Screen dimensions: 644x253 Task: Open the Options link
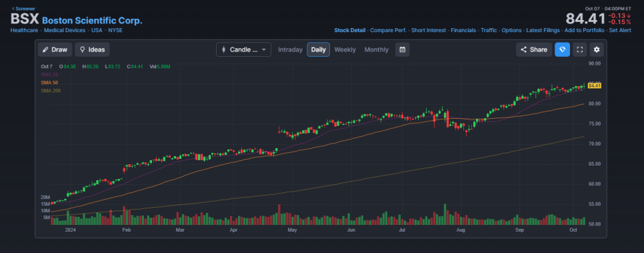coord(512,31)
